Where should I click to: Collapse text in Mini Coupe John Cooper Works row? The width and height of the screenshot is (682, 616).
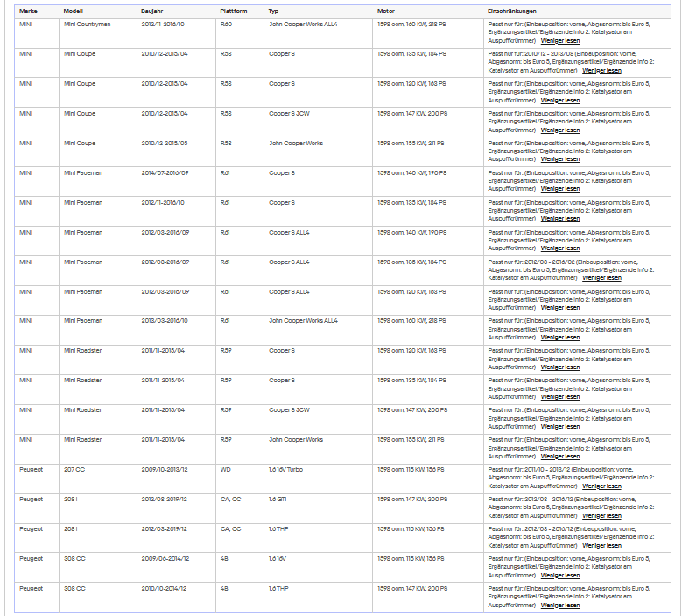[559, 159]
